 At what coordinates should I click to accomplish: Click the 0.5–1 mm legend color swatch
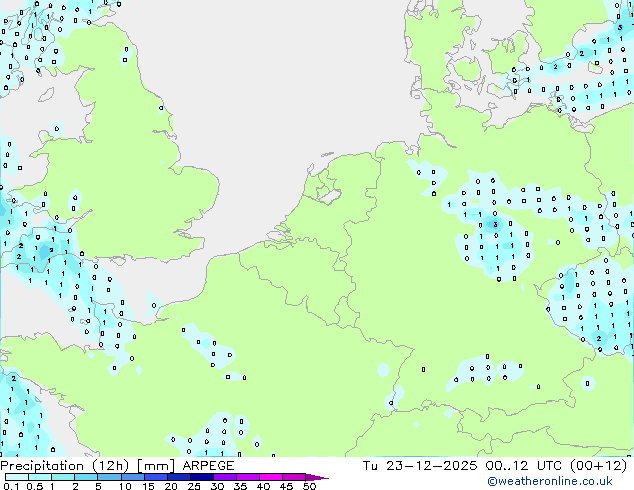point(40,477)
